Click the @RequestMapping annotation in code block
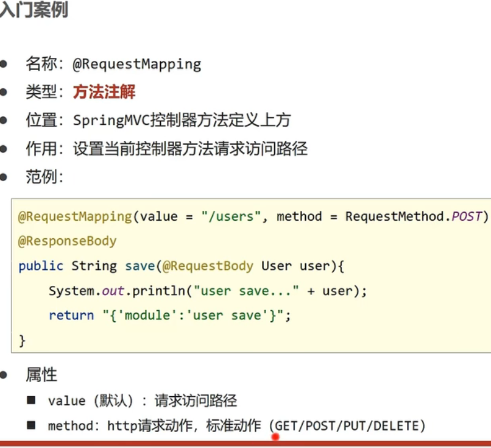 (x=74, y=216)
